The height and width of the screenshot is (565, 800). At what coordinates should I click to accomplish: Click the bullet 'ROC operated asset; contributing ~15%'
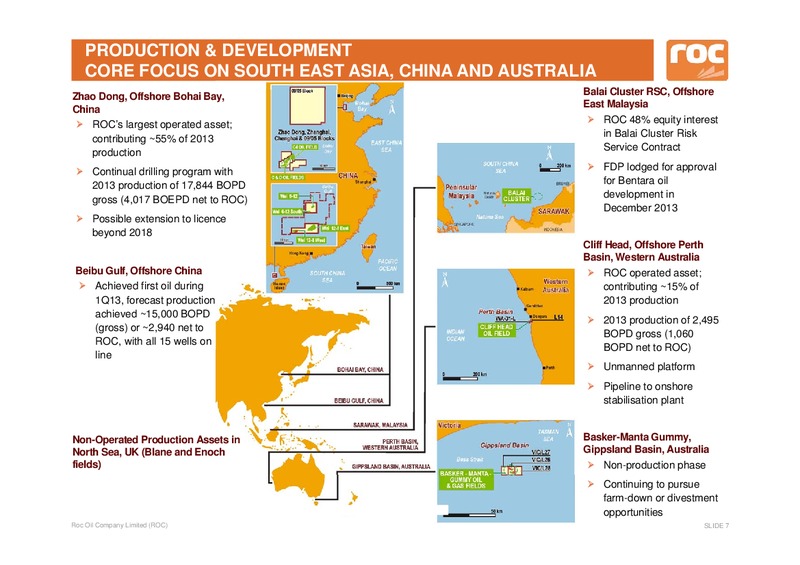(x=652, y=286)
